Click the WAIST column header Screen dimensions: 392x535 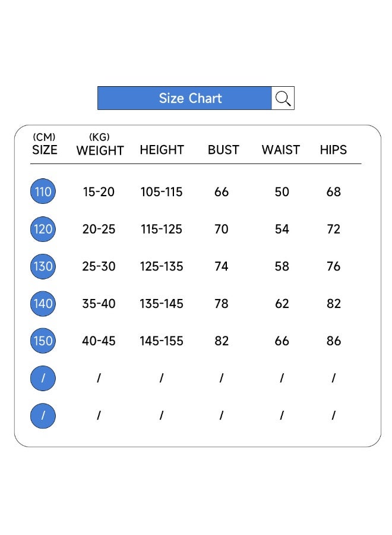coord(281,150)
